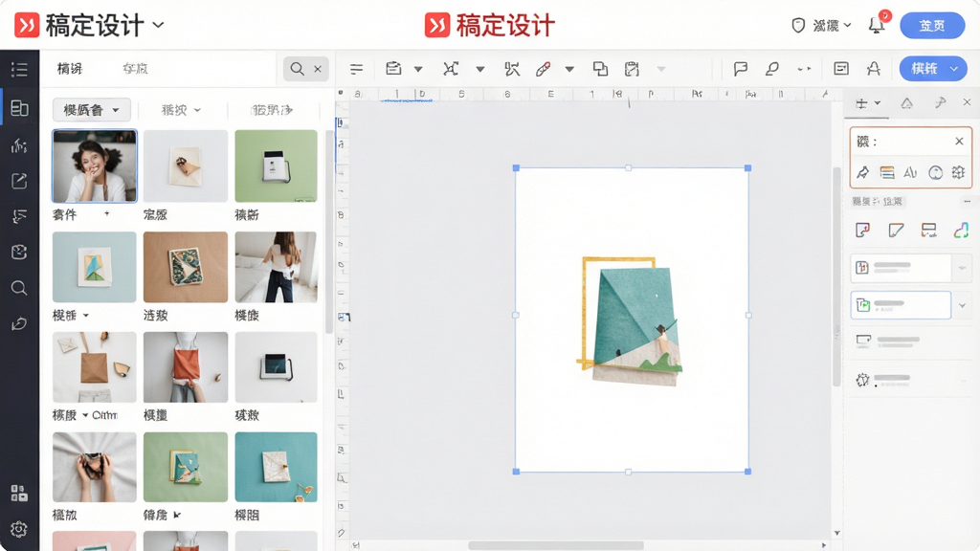Open settings gear at the sidebar bottom
The width and height of the screenshot is (980, 551).
tap(19, 529)
